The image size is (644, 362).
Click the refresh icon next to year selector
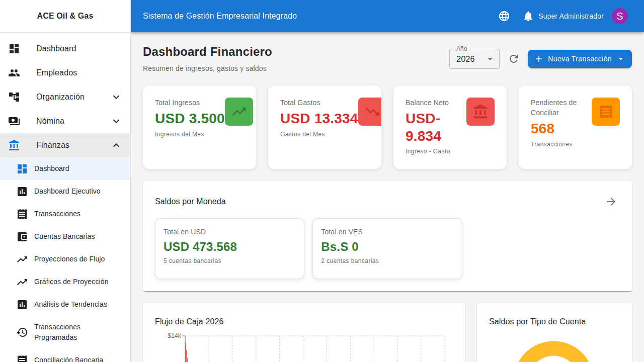514,59
